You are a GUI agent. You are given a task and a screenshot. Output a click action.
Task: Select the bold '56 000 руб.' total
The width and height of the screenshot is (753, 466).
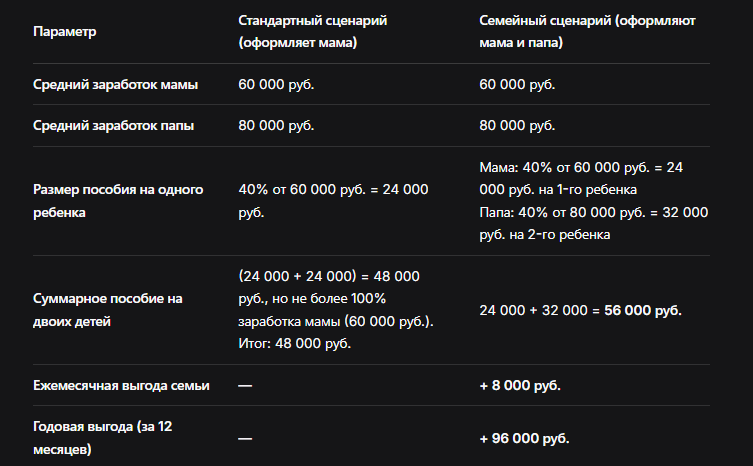coord(643,310)
